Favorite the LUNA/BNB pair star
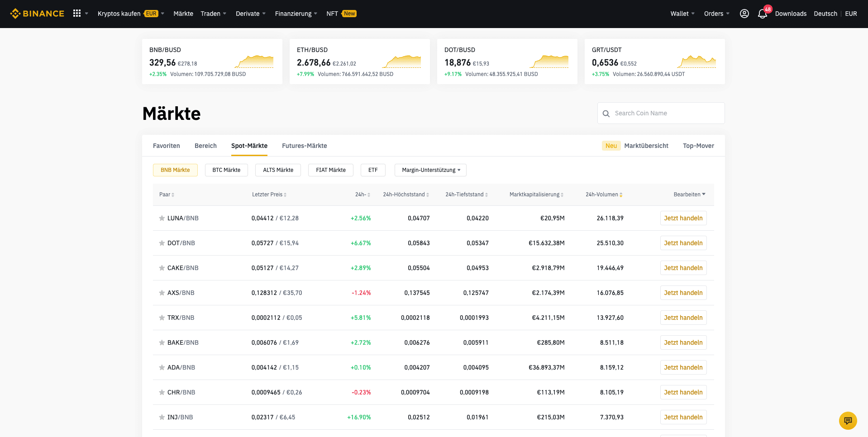 162,218
